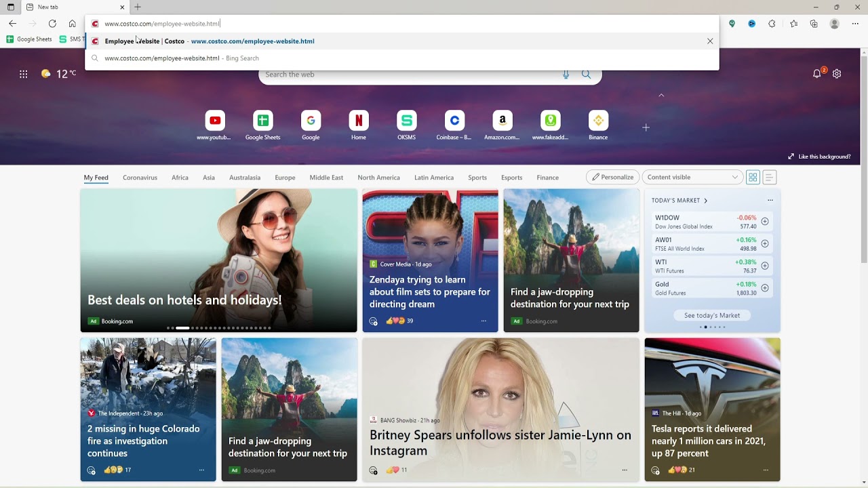
Task: Select the Coronavirus tab
Action: (x=140, y=178)
